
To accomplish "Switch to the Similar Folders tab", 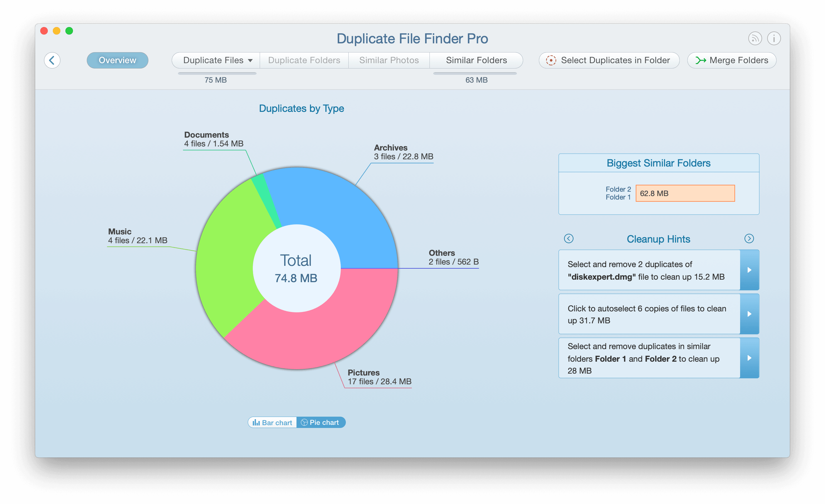I will click(476, 60).
